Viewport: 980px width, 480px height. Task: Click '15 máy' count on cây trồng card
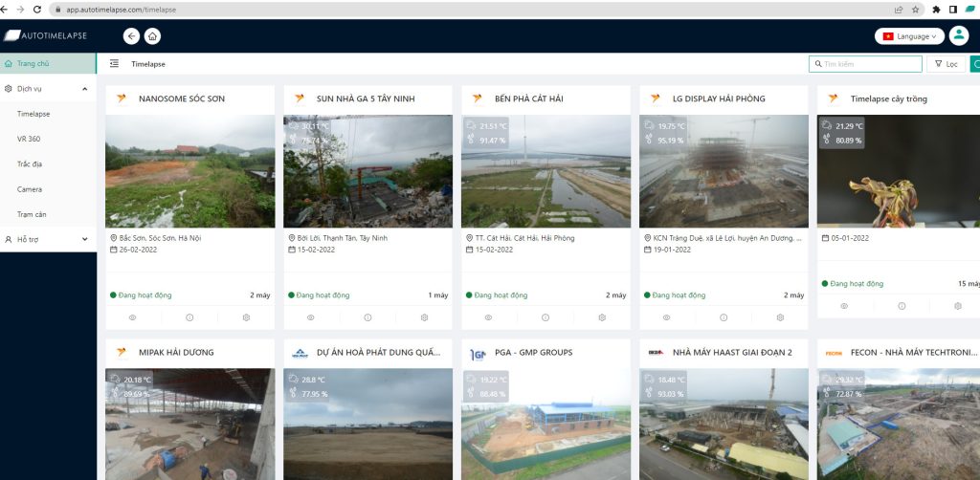969,283
